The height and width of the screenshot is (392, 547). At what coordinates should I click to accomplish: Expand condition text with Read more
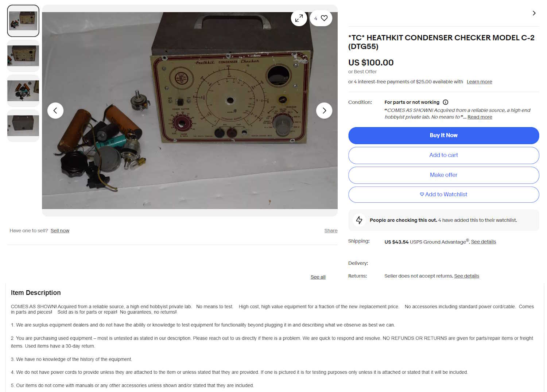pyautogui.click(x=480, y=117)
